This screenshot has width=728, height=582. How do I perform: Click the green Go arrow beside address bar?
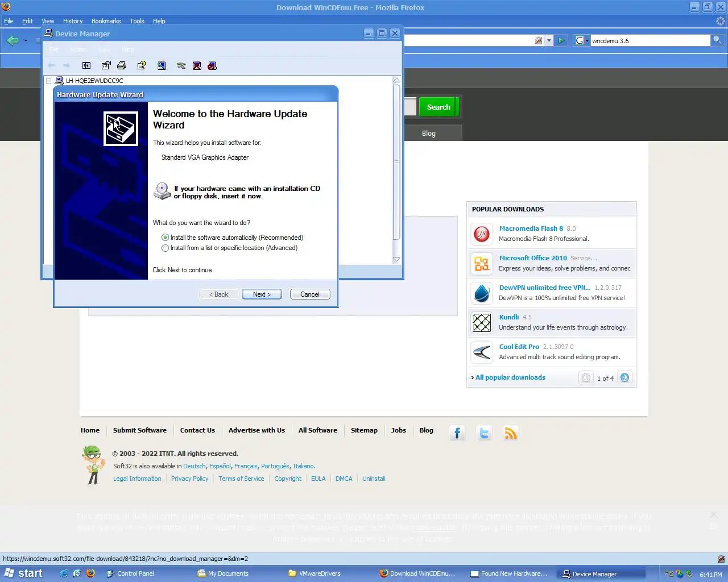point(561,40)
